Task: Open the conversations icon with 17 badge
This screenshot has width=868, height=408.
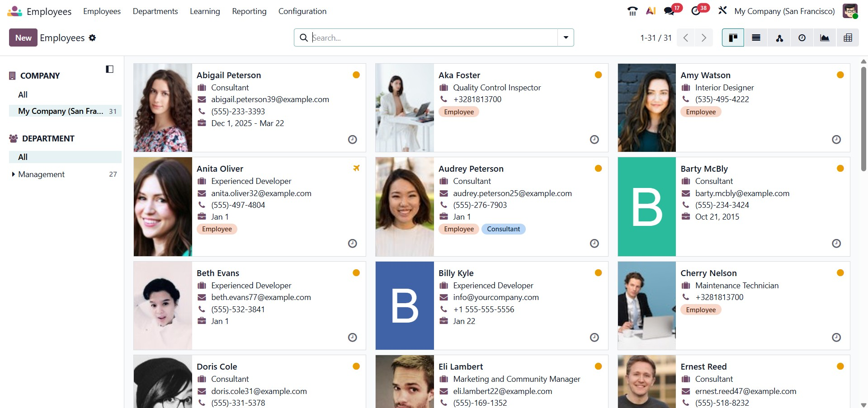Action: (x=670, y=11)
